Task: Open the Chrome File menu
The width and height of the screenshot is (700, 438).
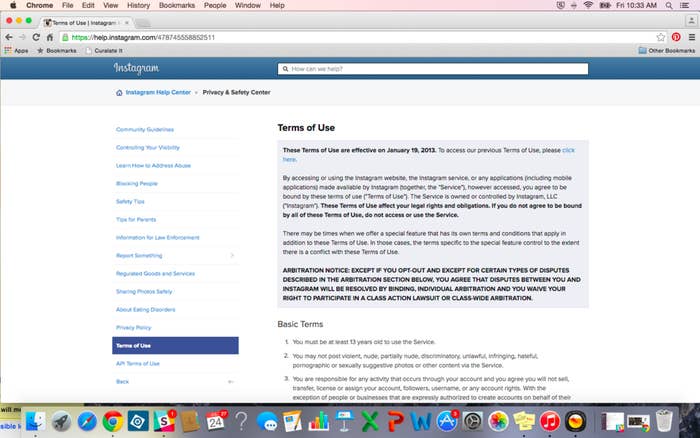Action: pos(67,5)
